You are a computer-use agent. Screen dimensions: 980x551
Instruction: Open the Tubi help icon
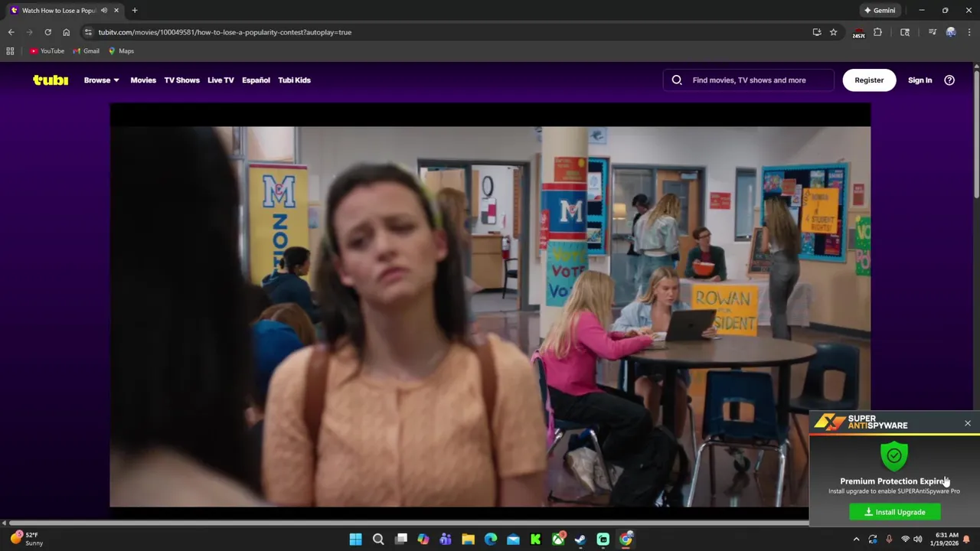point(949,80)
